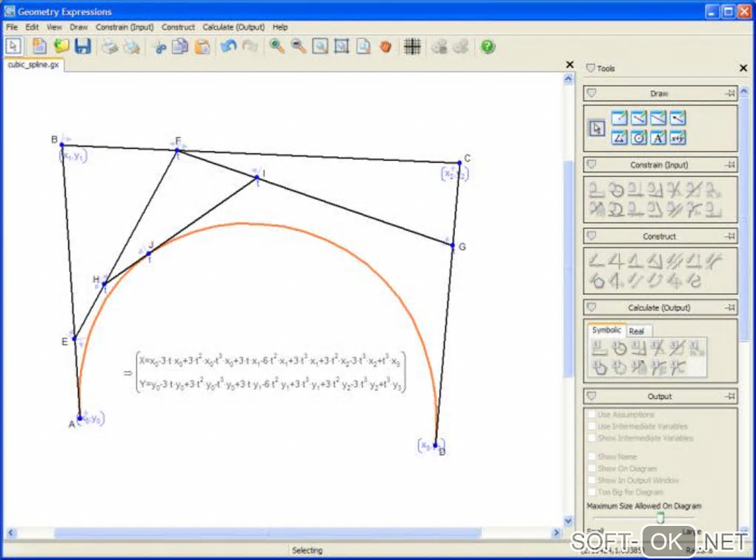Screen dimensions: 756x560
Task: Tick the Show On Diagram checkbox
Action: point(591,468)
